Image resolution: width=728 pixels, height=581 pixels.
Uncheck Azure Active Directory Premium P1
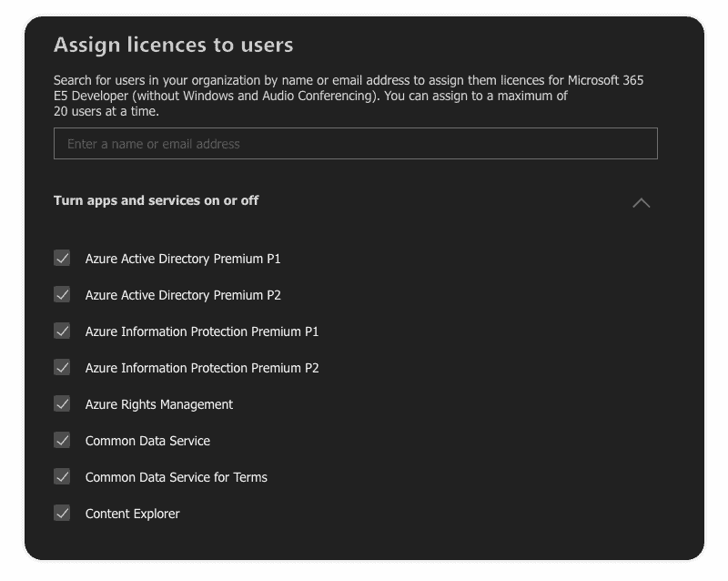(62, 258)
